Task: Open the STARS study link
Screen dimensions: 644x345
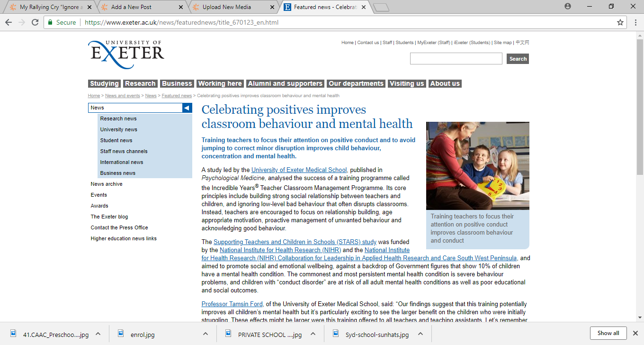Action: click(295, 242)
